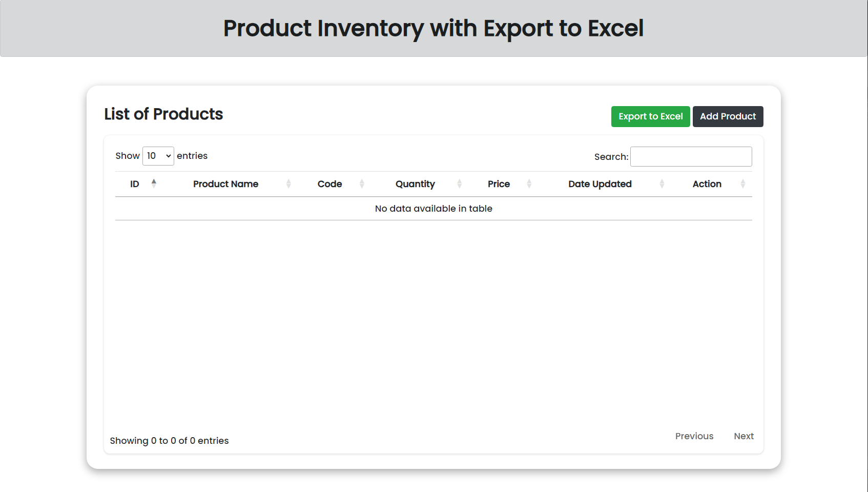
Task: Sort table by Code header
Action: point(329,184)
